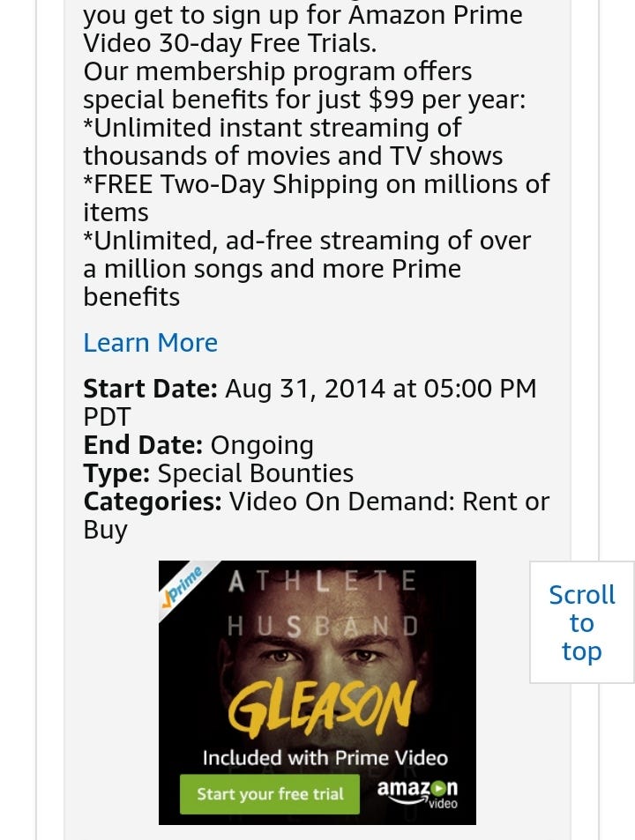Image resolution: width=635 pixels, height=840 pixels.
Task: Select the Special Bounties type label
Action: point(254,473)
